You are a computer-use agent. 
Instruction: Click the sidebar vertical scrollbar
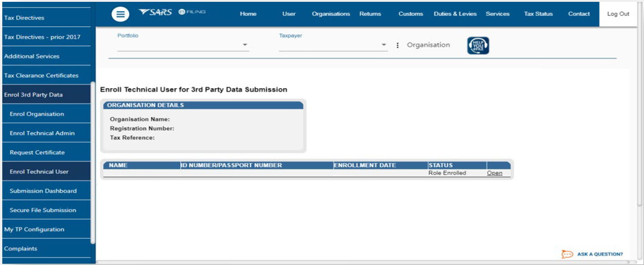[x=93, y=163]
